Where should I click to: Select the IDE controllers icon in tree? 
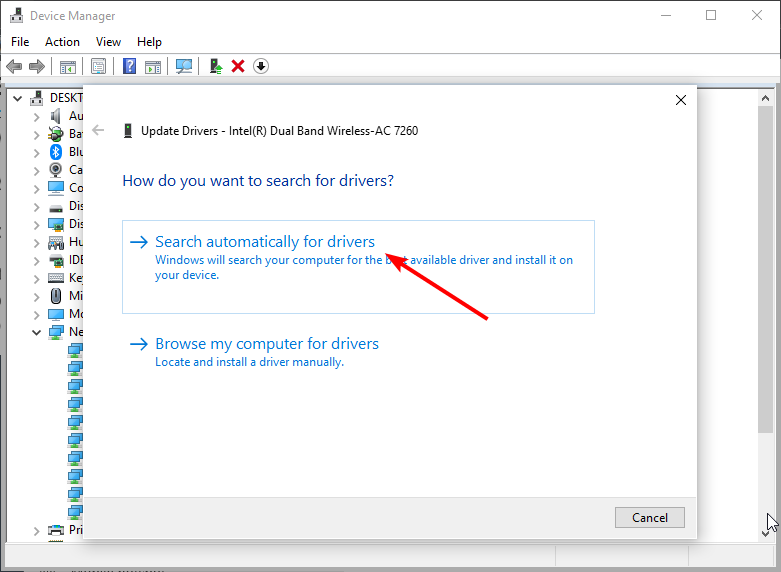click(56, 260)
